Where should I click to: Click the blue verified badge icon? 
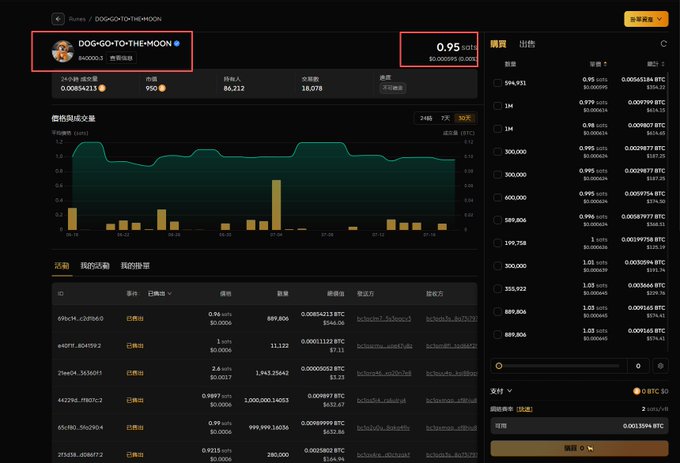point(177,43)
